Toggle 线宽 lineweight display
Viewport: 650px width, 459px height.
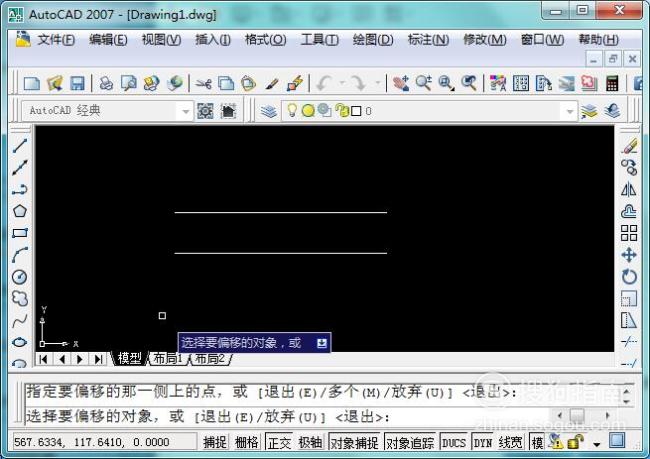(x=510, y=442)
